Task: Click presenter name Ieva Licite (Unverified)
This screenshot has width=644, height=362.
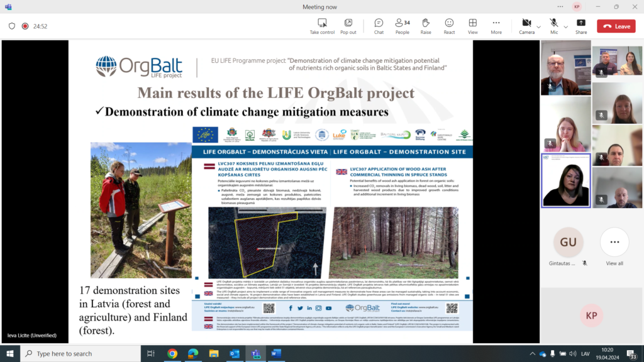Action: point(32,336)
